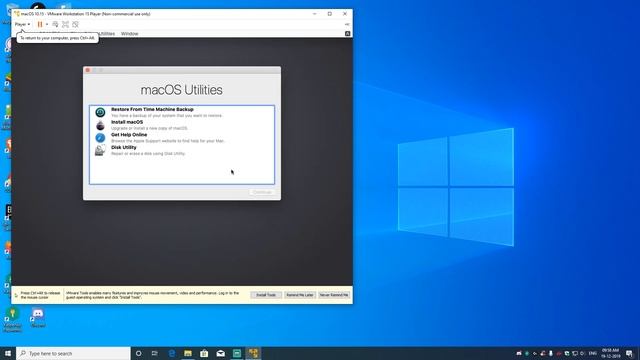The width and height of the screenshot is (640, 360).
Task: Open the green key desktop shortcut
Action: (x=12, y=318)
